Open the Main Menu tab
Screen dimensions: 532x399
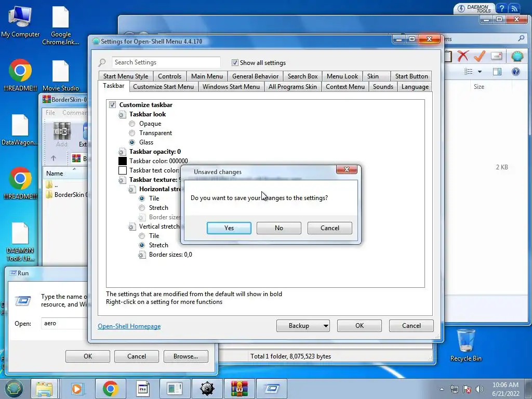pyautogui.click(x=207, y=76)
